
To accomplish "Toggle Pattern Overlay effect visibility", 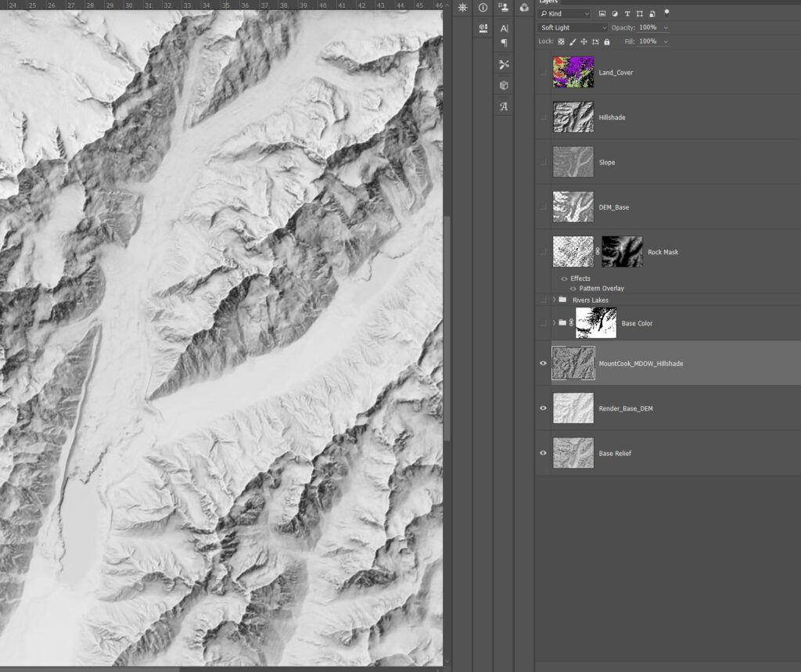I will 573,289.
